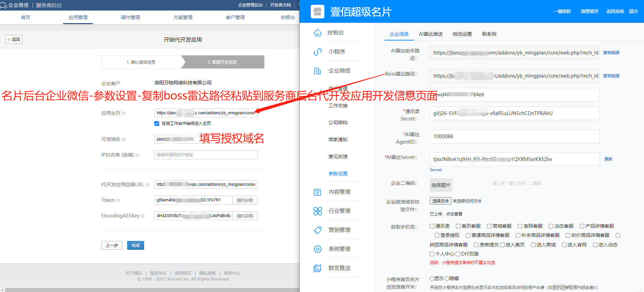Screen dimensions: 644x292
Task: Click 退出 in top bar
Action: [633, 12]
